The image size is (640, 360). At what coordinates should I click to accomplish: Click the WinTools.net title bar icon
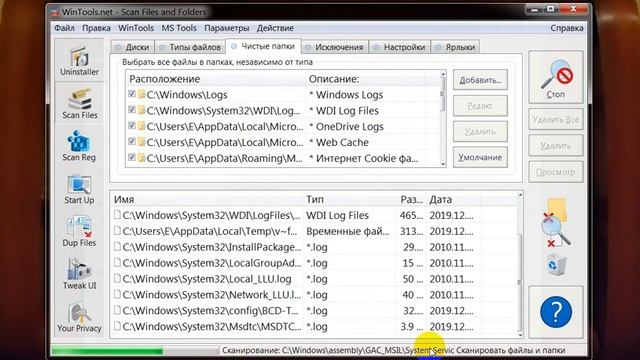pos(55,12)
